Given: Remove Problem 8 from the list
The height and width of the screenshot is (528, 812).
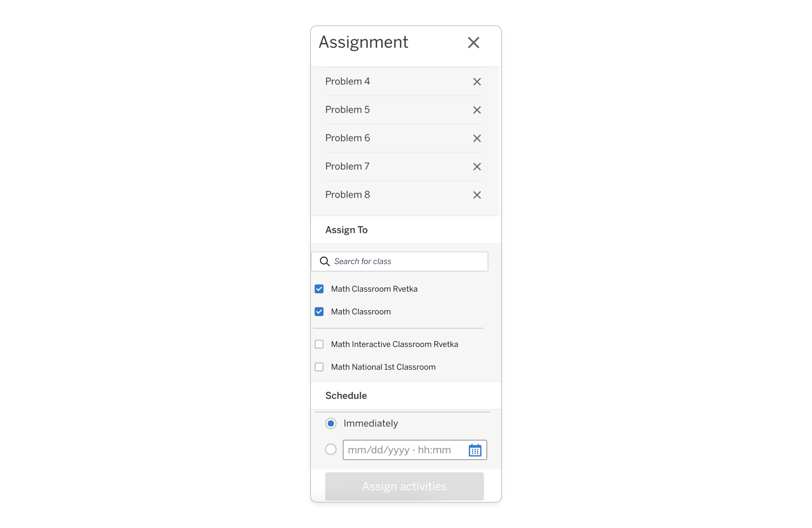Looking at the screenshot, I should click(477, 195).
